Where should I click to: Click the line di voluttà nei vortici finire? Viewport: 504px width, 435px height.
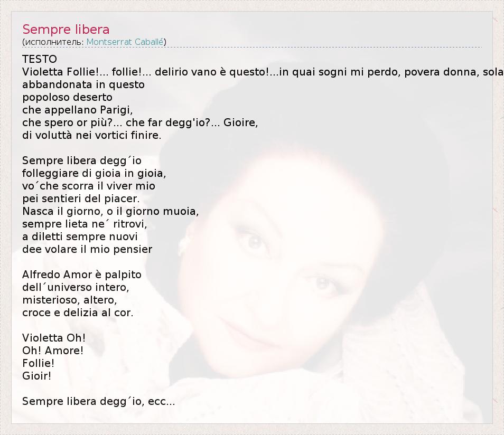point(91,135)
